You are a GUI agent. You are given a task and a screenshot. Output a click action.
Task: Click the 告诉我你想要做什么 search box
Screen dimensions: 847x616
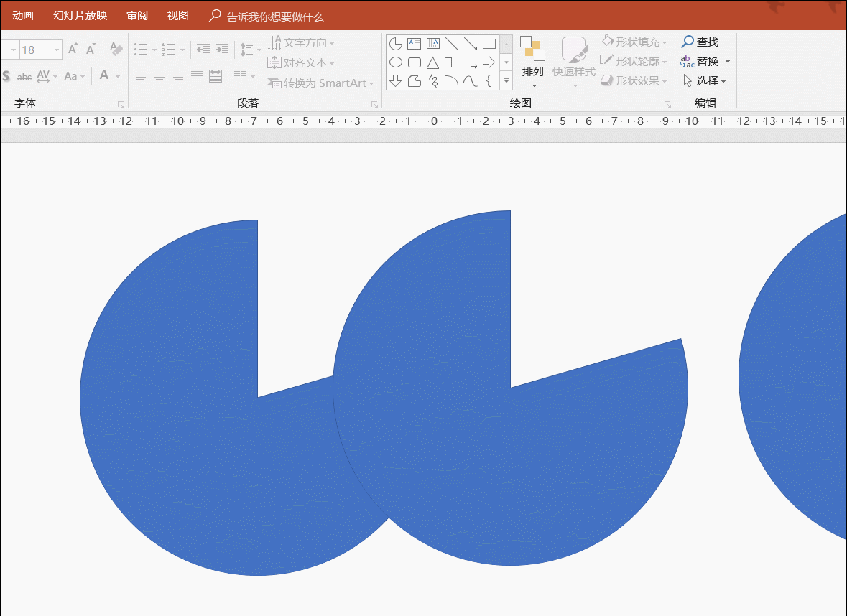click(x=274, y=17)
